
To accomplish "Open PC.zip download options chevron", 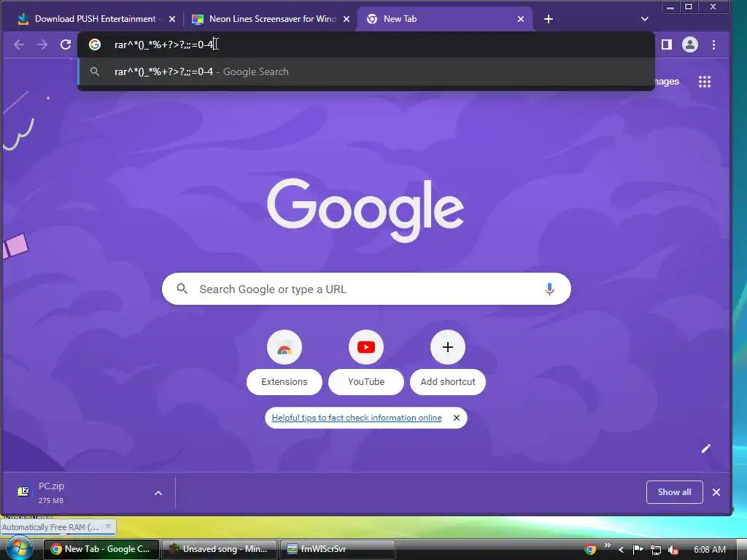I will click(x=158, y=493).
